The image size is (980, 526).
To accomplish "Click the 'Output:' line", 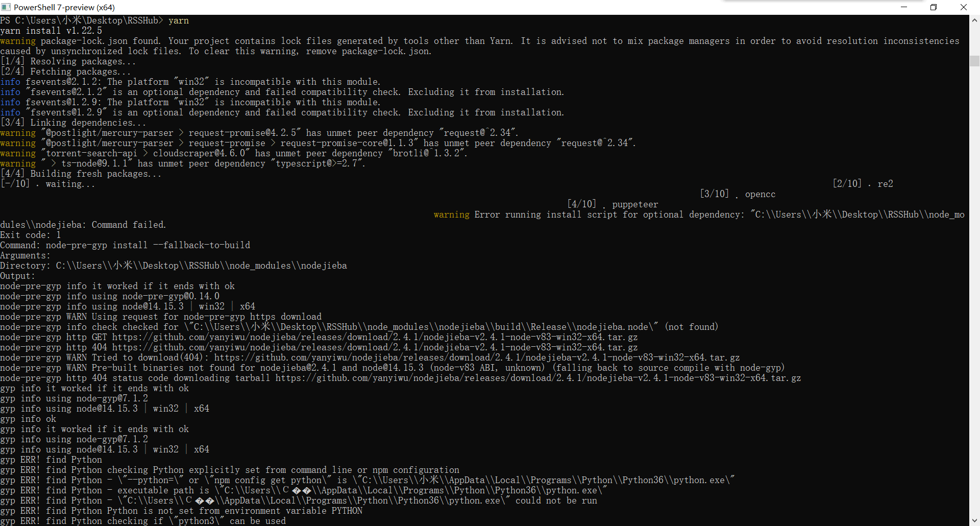I will [17, 276].
